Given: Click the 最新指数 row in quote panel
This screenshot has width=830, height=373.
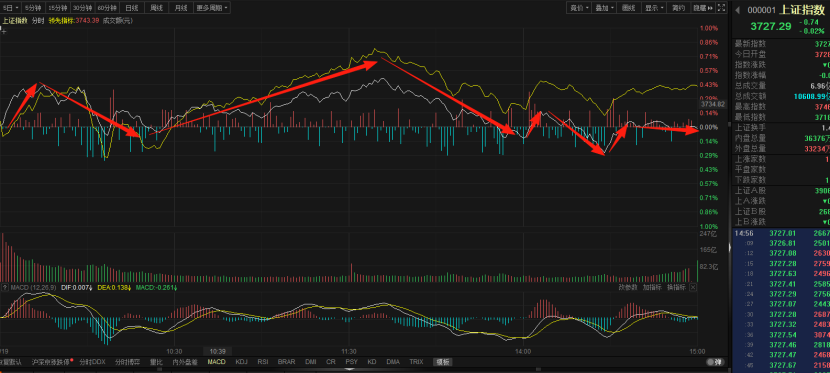Looking at the screenshot, I should (781, 44).
